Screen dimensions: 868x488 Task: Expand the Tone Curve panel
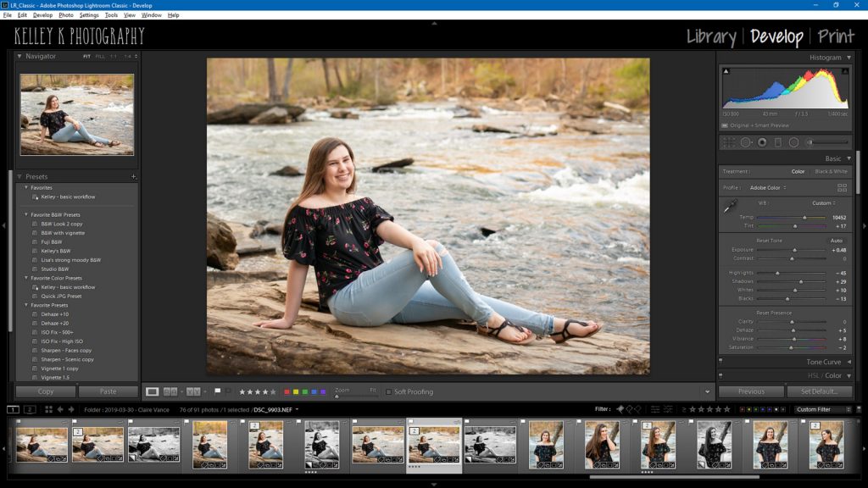tap(849, 362)
